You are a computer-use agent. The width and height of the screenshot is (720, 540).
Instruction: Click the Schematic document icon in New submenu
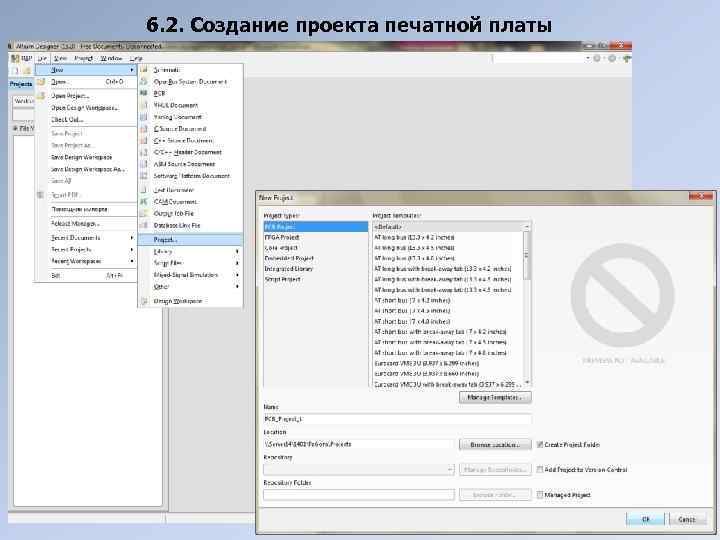[x=144, y=70]
